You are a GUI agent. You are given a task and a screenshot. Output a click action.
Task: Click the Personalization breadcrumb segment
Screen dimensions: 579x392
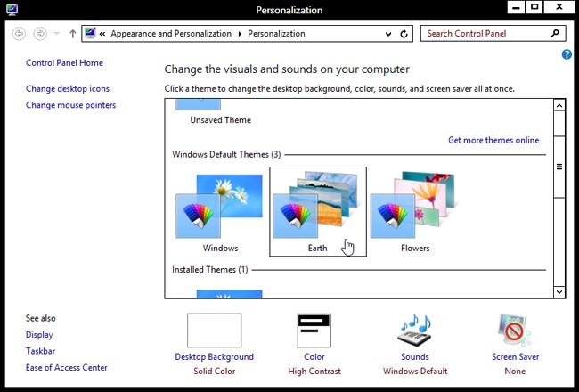(276, 34)
